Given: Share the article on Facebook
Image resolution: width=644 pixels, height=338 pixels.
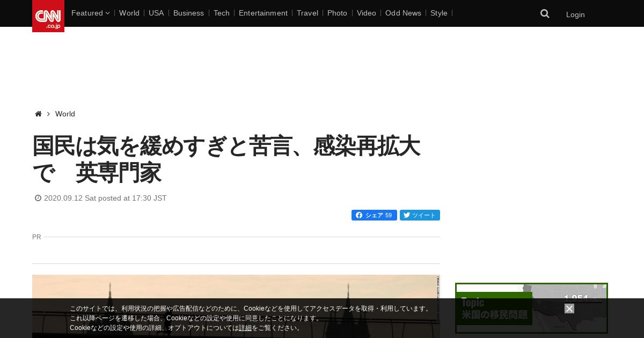Looking at the screenshot, I should click(x=374, y=215).
